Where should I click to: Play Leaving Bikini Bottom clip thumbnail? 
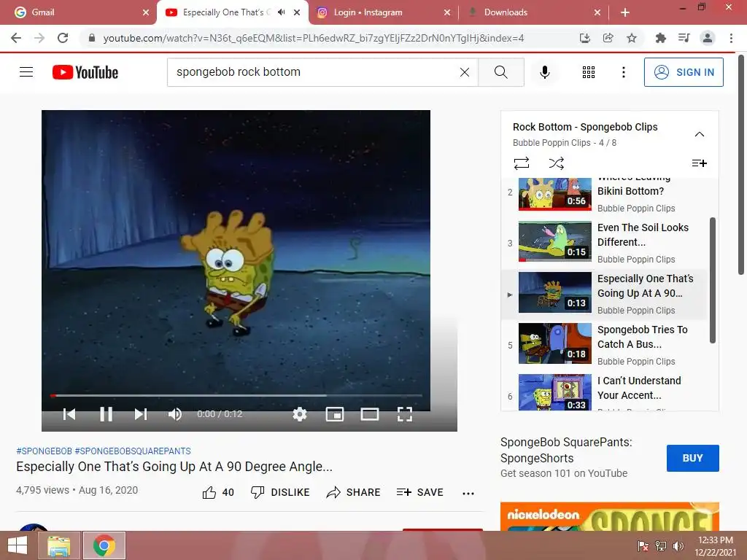[x=554, y=193]
